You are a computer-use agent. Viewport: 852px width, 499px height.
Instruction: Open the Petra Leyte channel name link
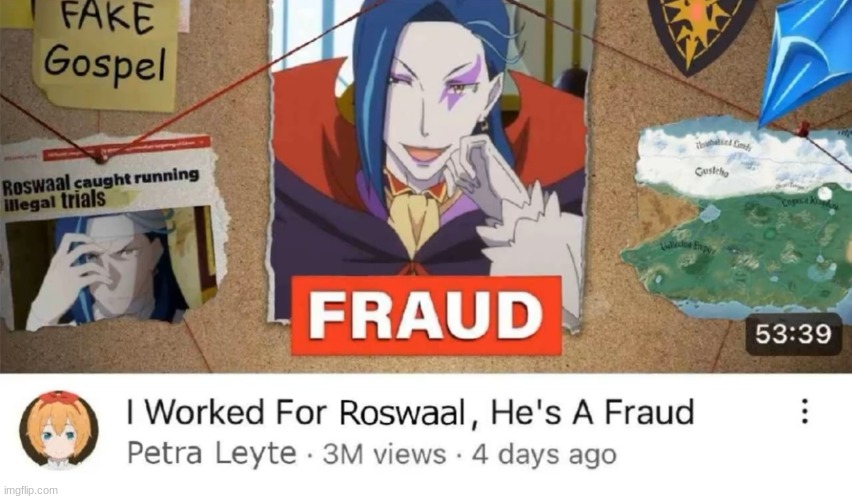pyautogui.click(x=212, y=453)
